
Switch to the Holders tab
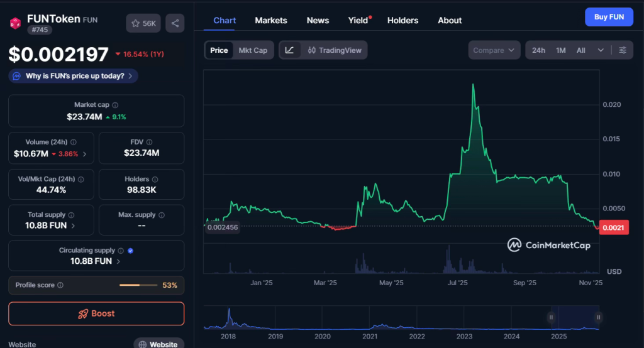[x=402, y=20]
